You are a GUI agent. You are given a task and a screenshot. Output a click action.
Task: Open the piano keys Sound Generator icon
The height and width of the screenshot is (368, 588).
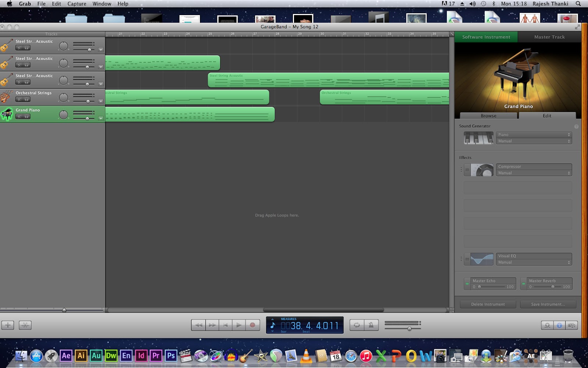tap(478, 138)
